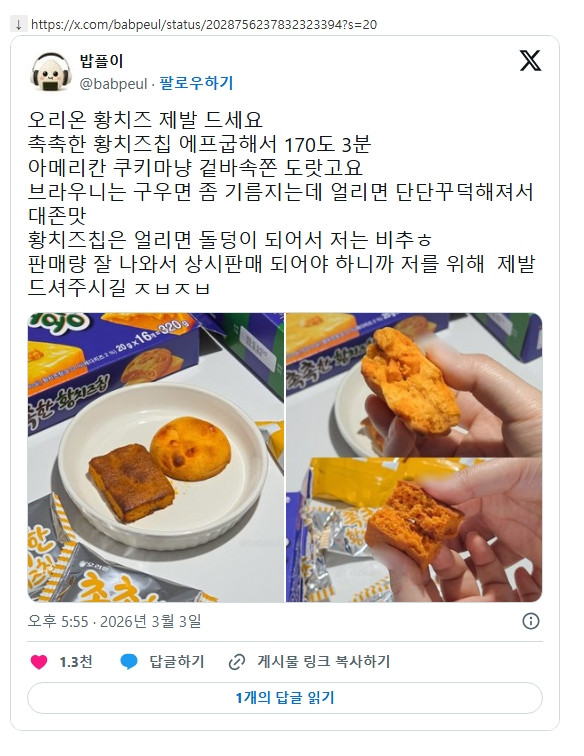Open the @babpeul handle
The image size is (584, 756).
113,83
